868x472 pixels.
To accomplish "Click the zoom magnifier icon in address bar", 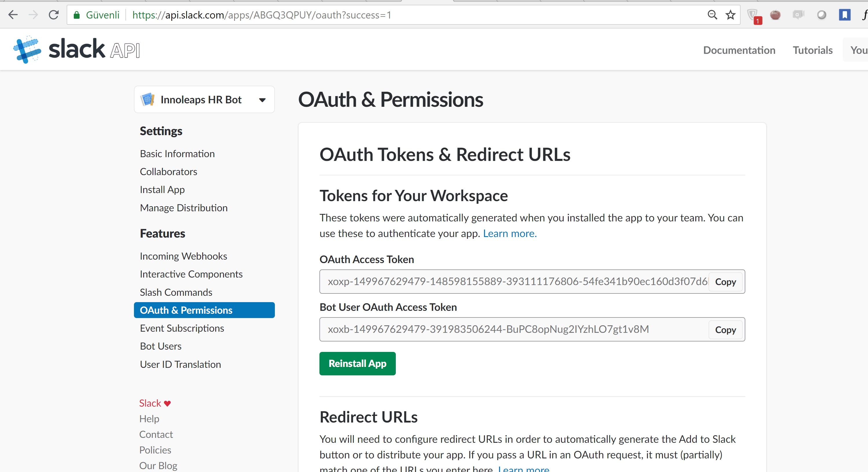I will [712, 15].
